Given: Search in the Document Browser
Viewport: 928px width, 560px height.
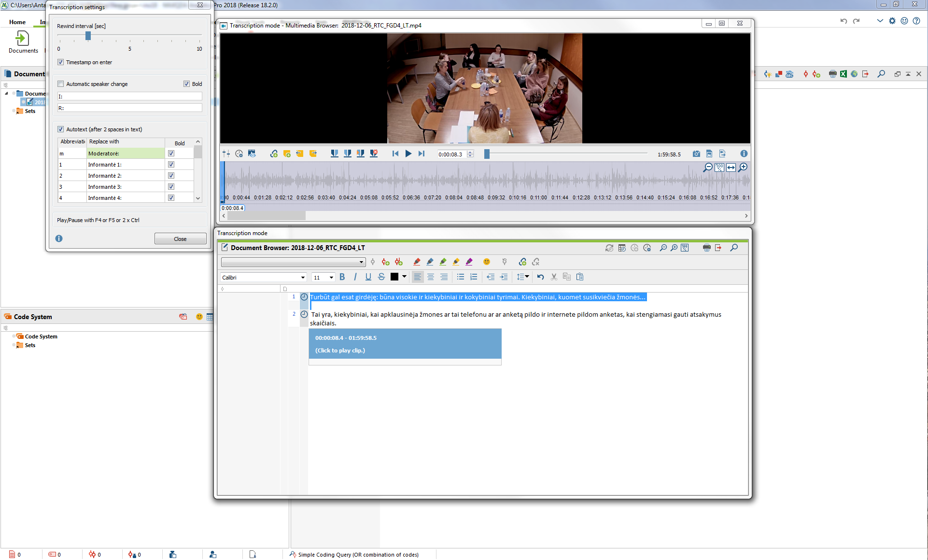Looking at the screenshot, I should pos(734,248).
